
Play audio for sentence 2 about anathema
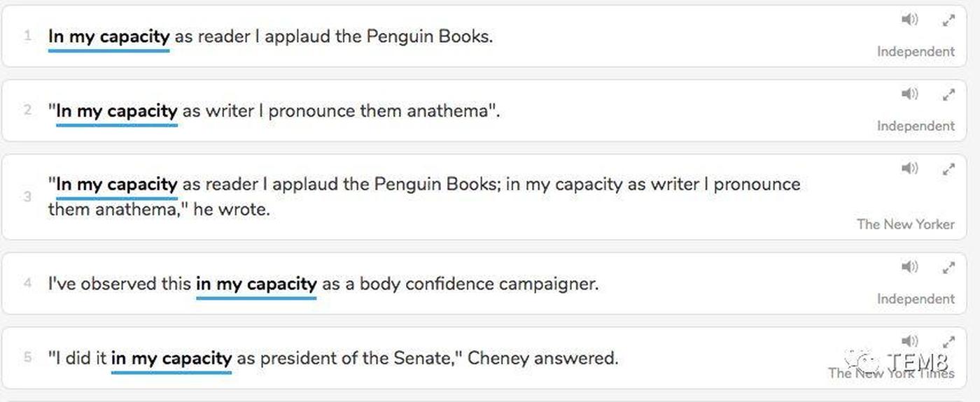tap(909, 94)
